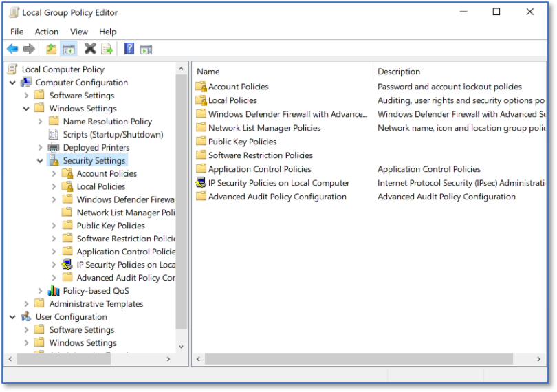Collapse Windows Settings under Computer Configuration
This screenshot has width=557, height=392.
tap(26, 109)
